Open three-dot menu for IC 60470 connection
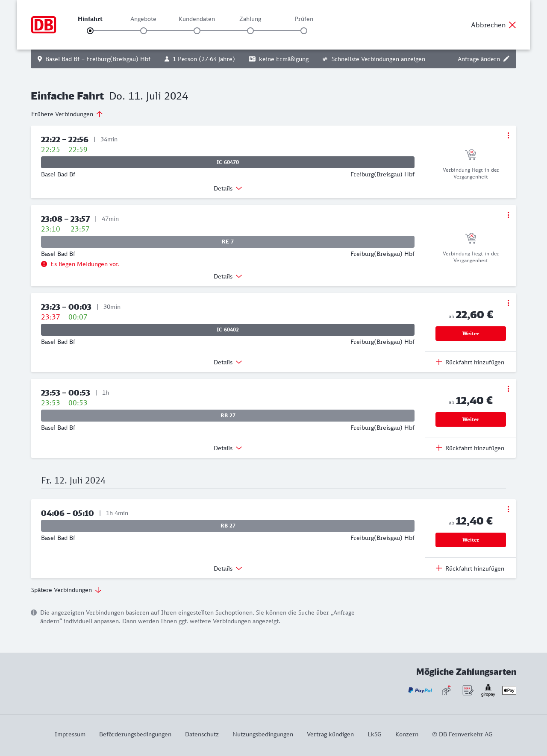This screenshot has height=756, width=547. point(508,135)
